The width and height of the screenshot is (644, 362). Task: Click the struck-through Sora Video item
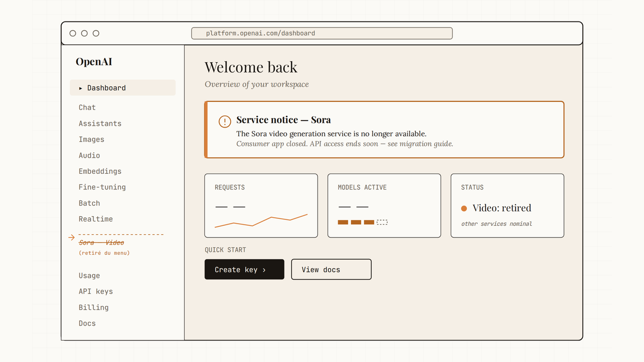coord(101,243)
